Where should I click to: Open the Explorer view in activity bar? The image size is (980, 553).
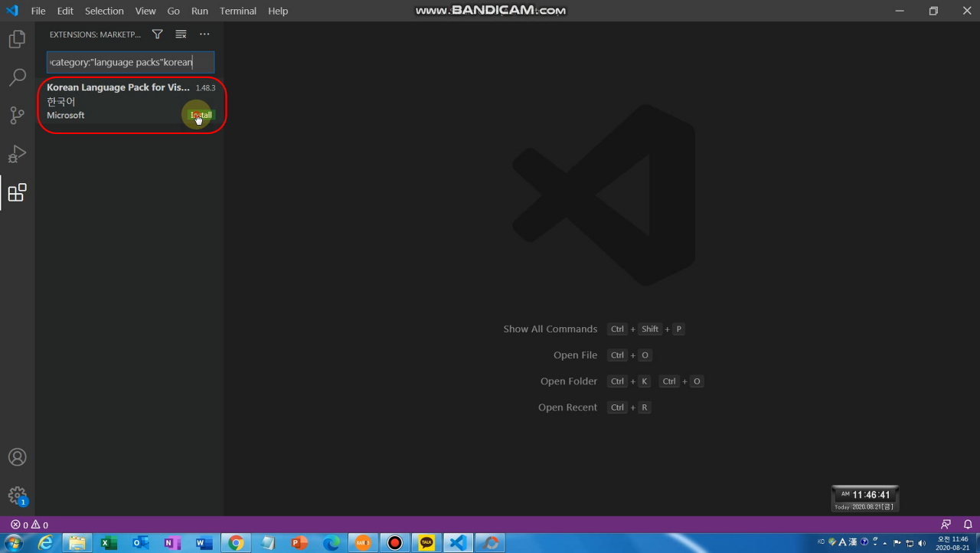(17, 39)
